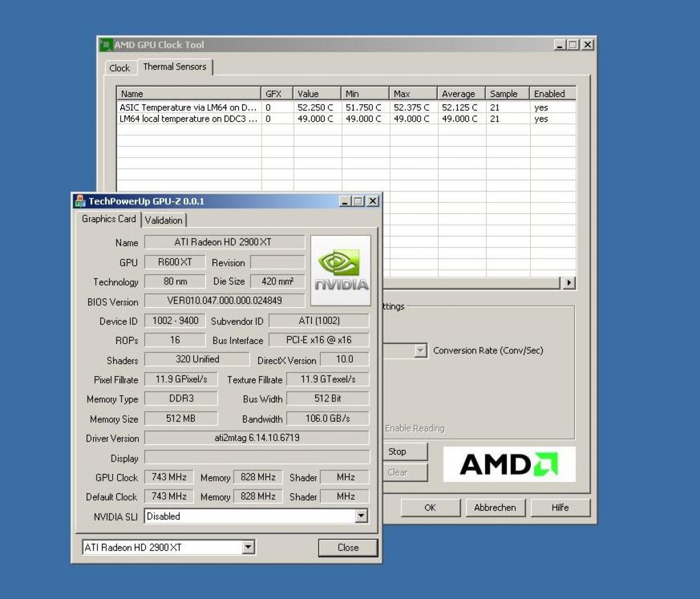Click the Average column header
This screenshot has width=700, height=599.
coord(462,94)
